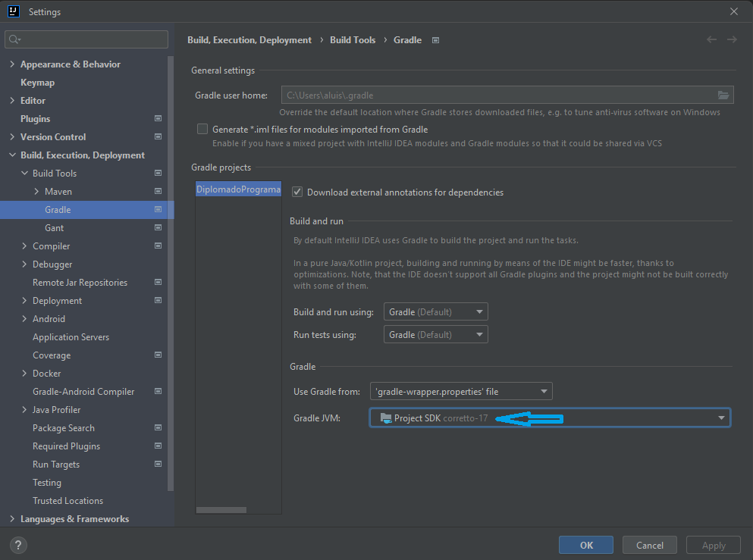Expand the Maven node
This screenshot has height=560, width=753.
[x=36, y=192]
